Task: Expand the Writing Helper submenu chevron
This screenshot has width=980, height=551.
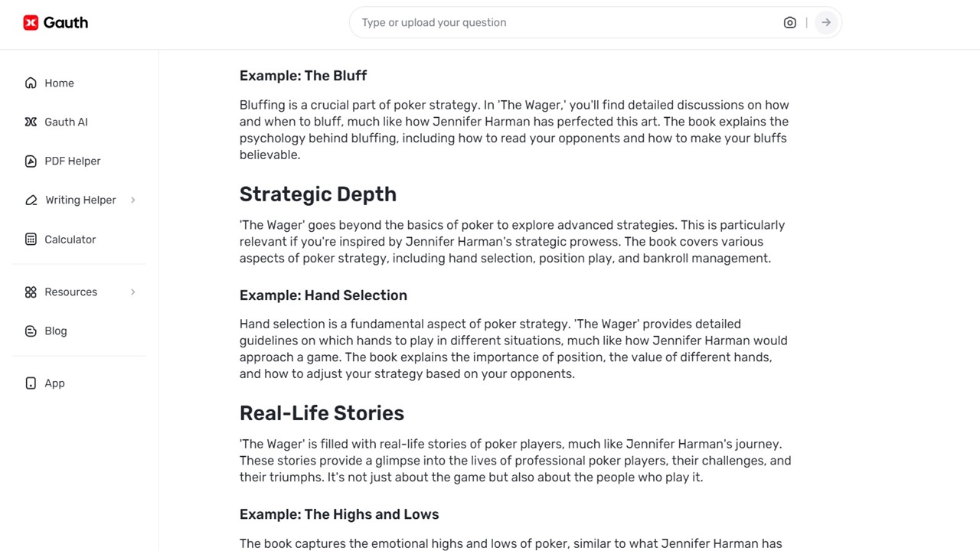Action: tap(132, 201)
